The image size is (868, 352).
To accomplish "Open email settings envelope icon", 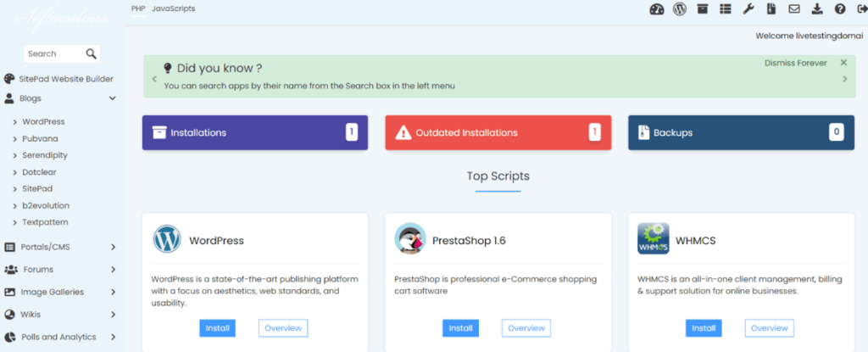I will (793, 8).
